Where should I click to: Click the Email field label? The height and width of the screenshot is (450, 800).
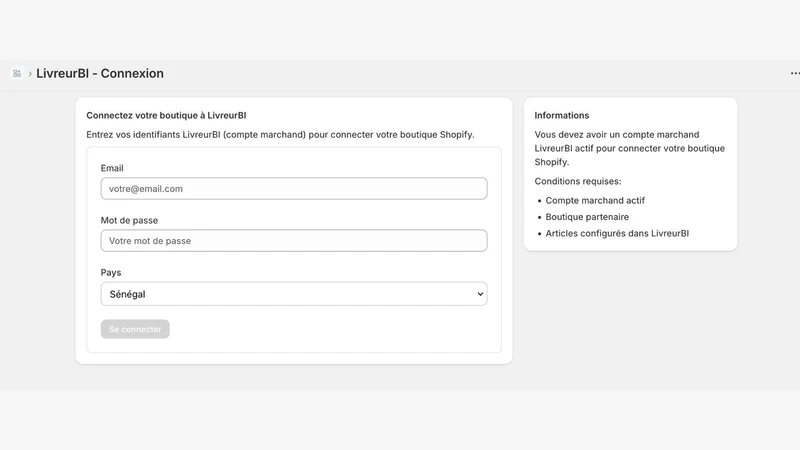112,168
